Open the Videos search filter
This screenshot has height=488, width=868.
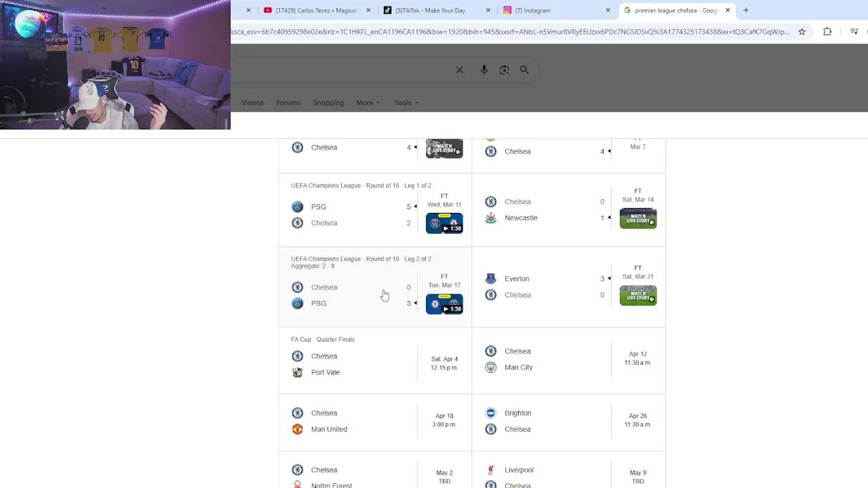point(252,103)
